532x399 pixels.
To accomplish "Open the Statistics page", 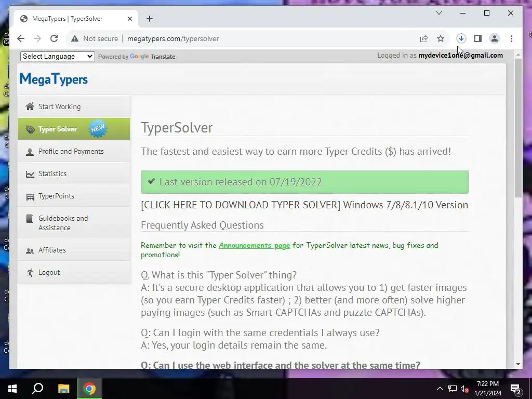I will [74, 174].
